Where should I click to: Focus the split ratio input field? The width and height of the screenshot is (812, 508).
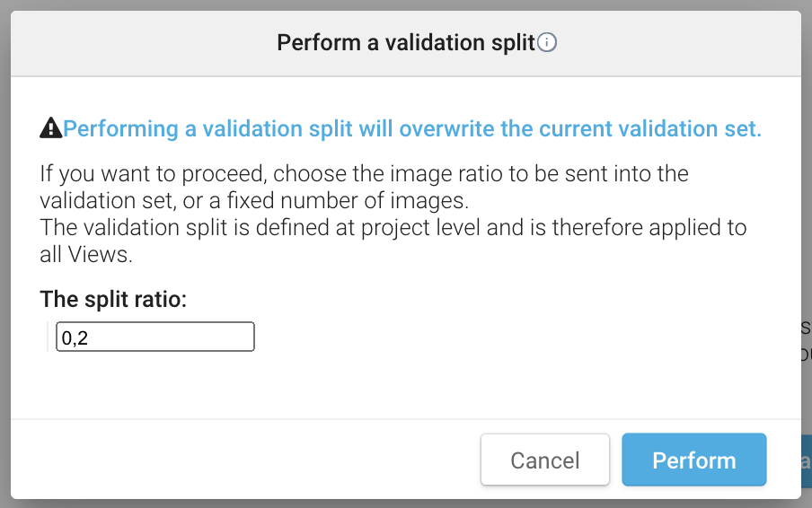tap(155, 337)
